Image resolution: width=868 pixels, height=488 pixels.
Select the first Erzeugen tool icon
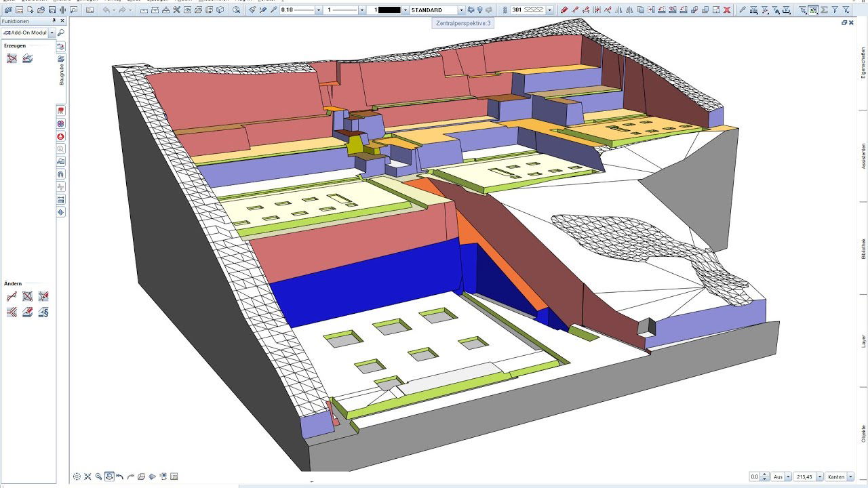pos(12,58)
